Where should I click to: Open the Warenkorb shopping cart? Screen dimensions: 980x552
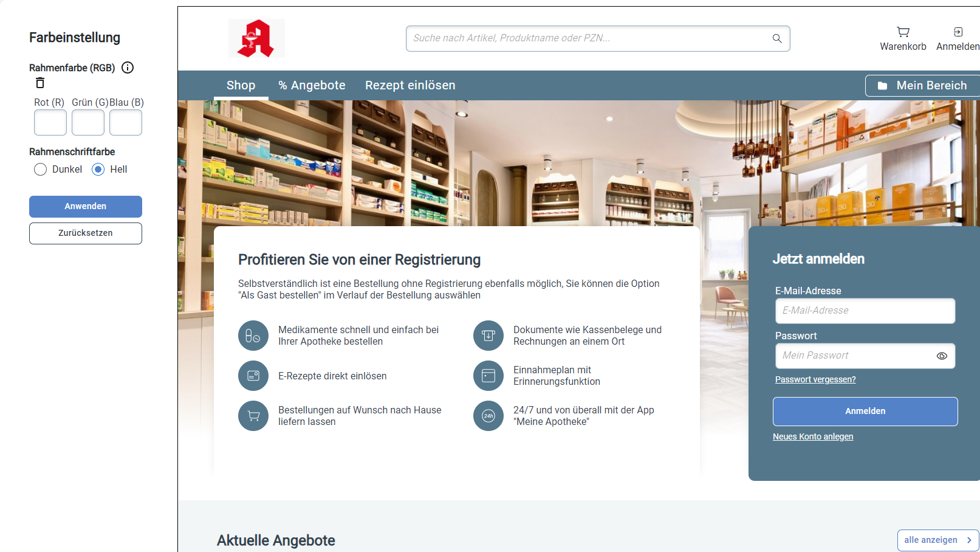click(x=903, y=38)
